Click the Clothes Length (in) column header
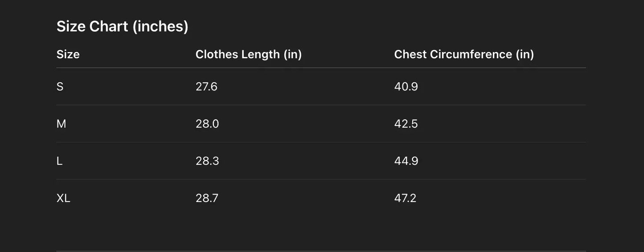Screen dimensions: 644x252 [x=249, y=54]
